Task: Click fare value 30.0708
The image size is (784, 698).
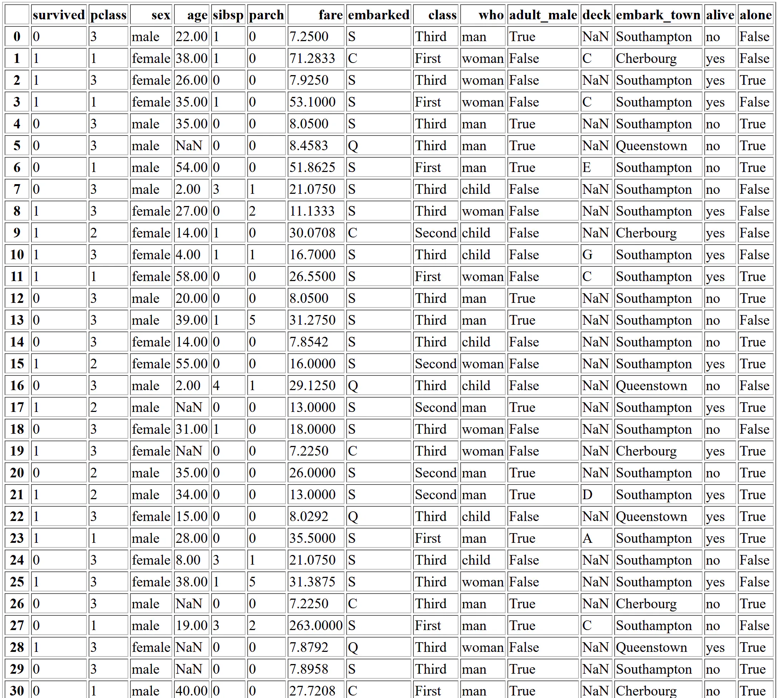Action: tap(312, 233)
